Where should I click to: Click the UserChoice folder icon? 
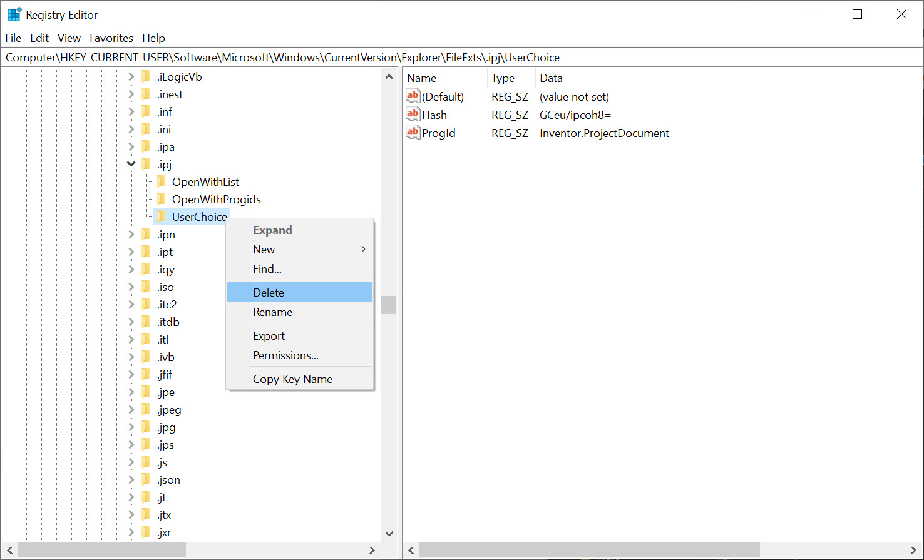click(x=162, y=216)
